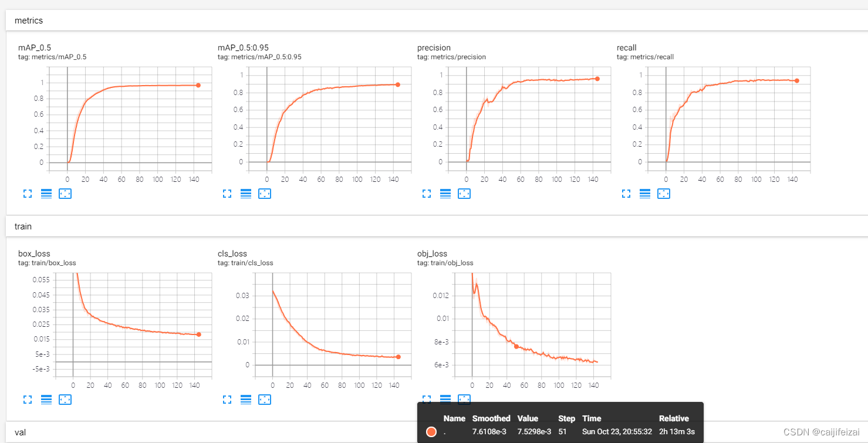868x443 pixels.
Task: Click the recall chart title
Action: pos(627,48)
